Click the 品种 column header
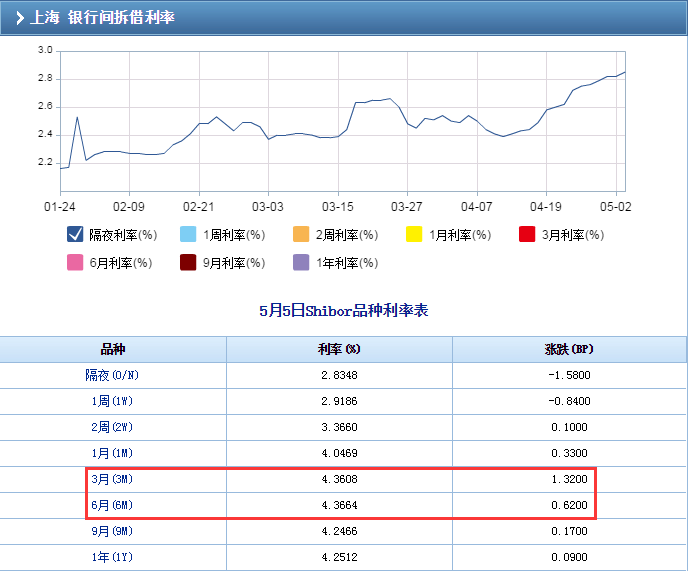The image size is (691, 574). point(113,350)
